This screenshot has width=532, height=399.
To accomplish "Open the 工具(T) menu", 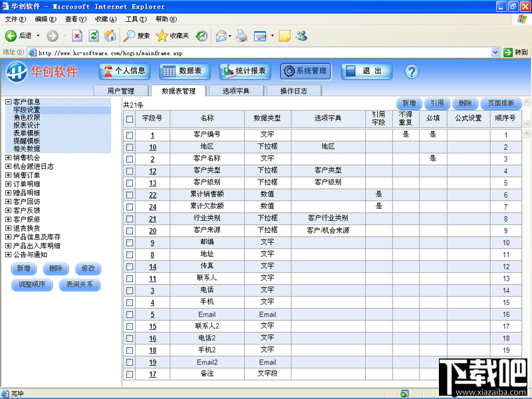I will [136, 19].
